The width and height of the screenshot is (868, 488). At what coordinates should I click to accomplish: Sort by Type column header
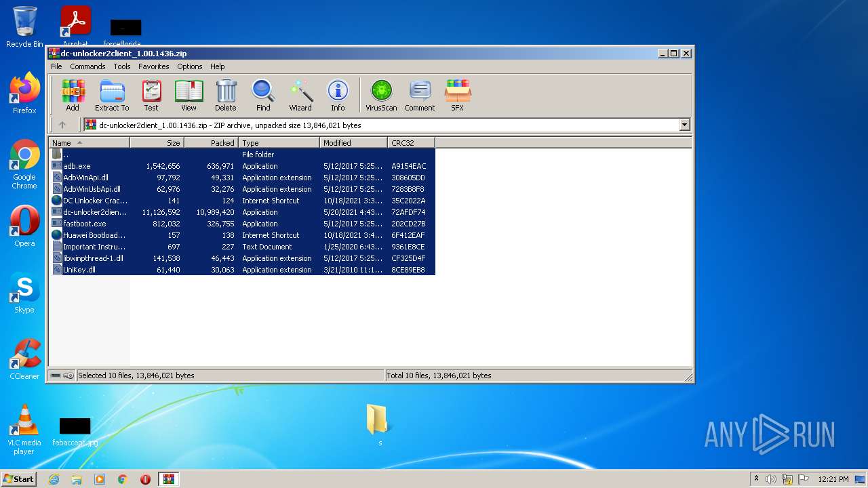(279, 143)
